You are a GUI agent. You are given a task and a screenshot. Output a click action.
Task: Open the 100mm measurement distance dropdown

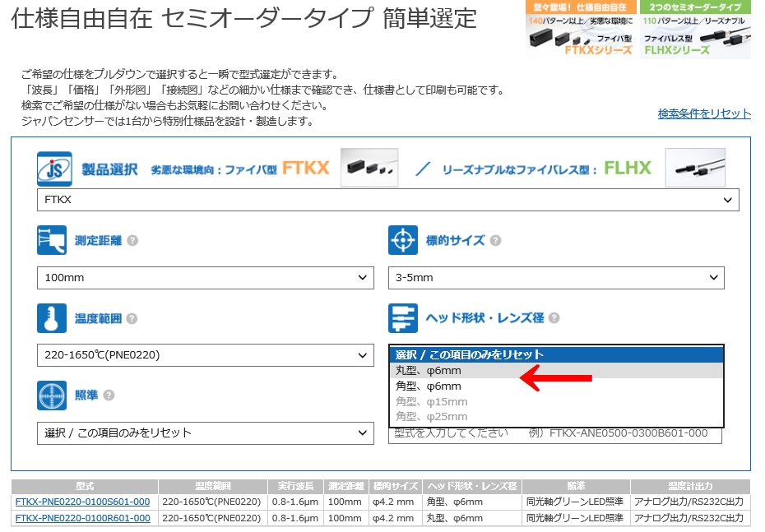click(206, 277)
